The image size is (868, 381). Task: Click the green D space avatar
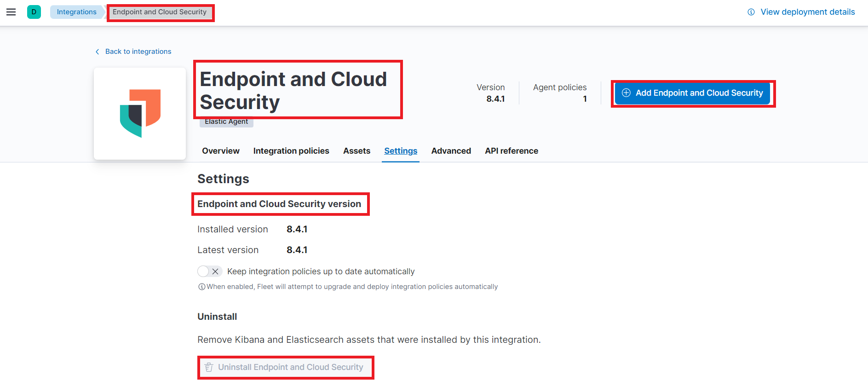(x=34, y=12)
